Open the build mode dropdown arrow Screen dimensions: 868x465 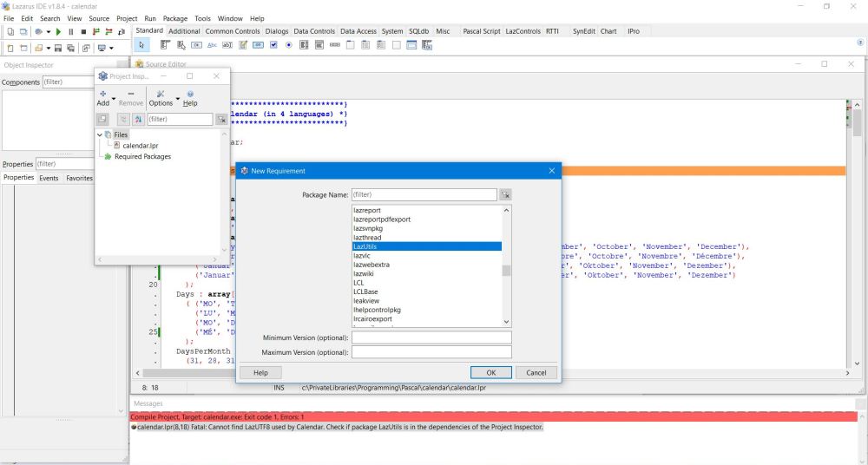(48, 32)
